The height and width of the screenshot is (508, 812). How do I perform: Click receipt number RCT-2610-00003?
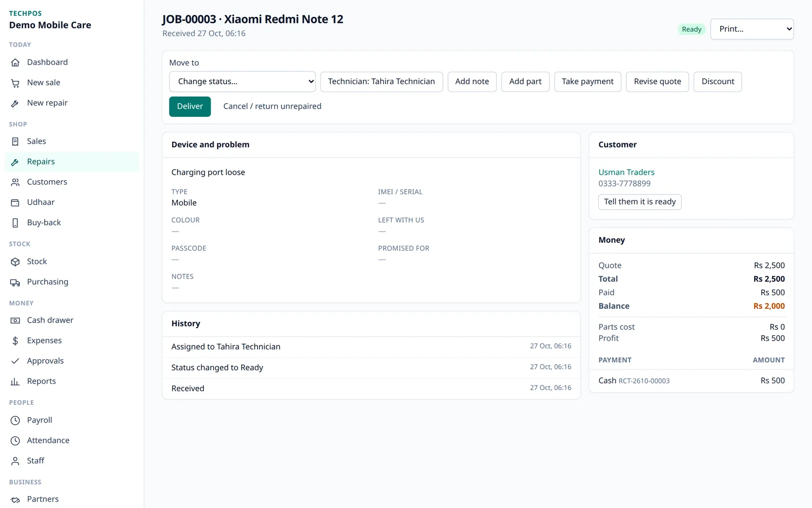point(644,381)
